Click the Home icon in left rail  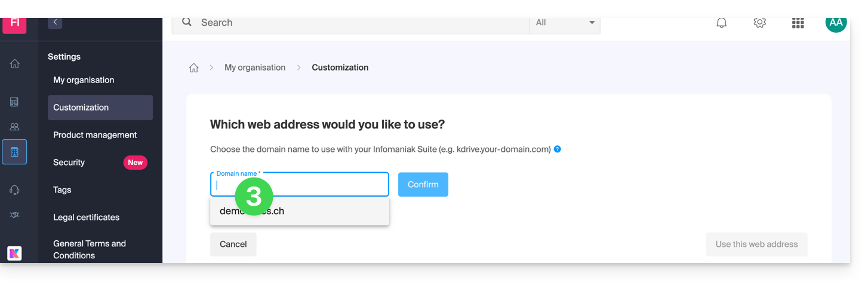15,64
